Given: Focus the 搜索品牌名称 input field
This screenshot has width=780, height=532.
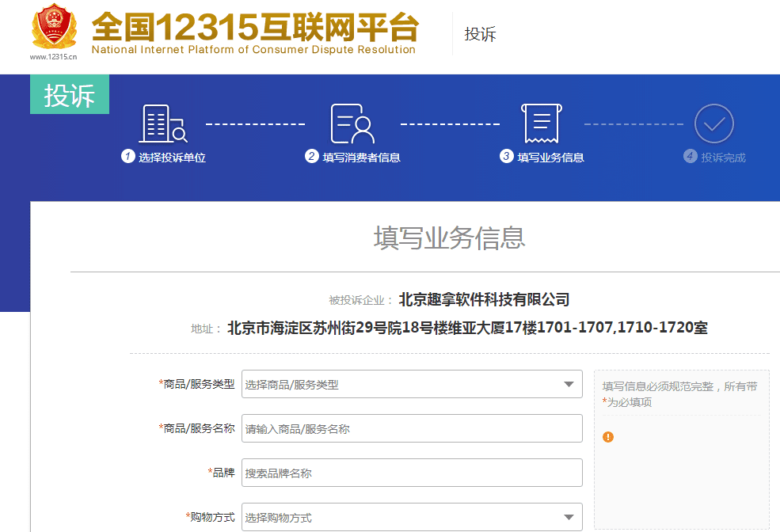Looking at the screenshot, I should (412, 473).
